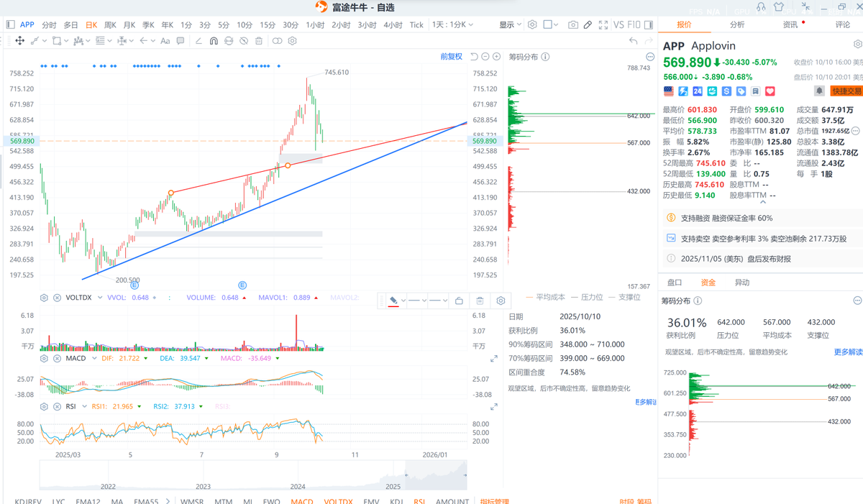The height and width of the screenshot is (504, 863).
Task: Open the 分析 analysis tab
Action: point(737,24)
